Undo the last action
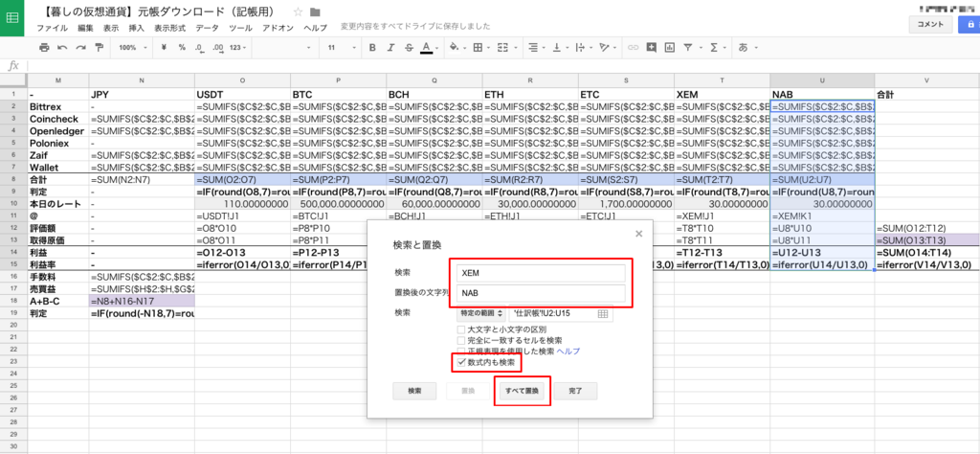The image size is (980, 454). [x=62, y=48]
